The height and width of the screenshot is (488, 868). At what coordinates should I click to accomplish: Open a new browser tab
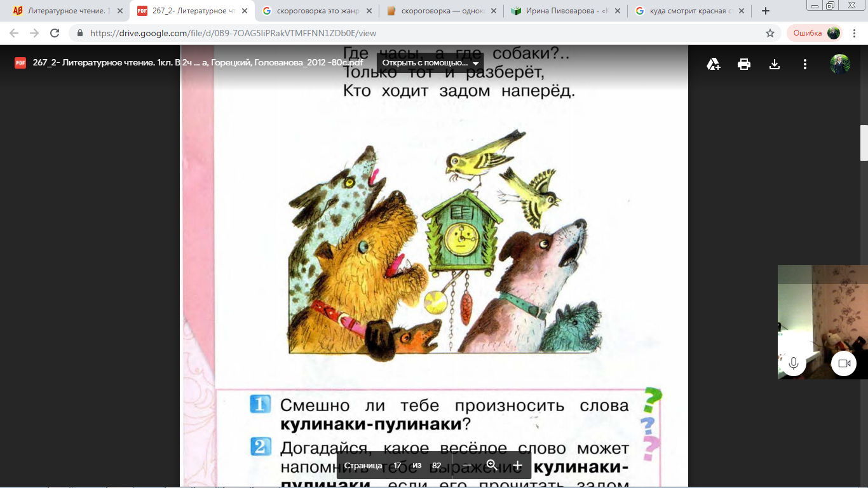(x=766, y=11)
